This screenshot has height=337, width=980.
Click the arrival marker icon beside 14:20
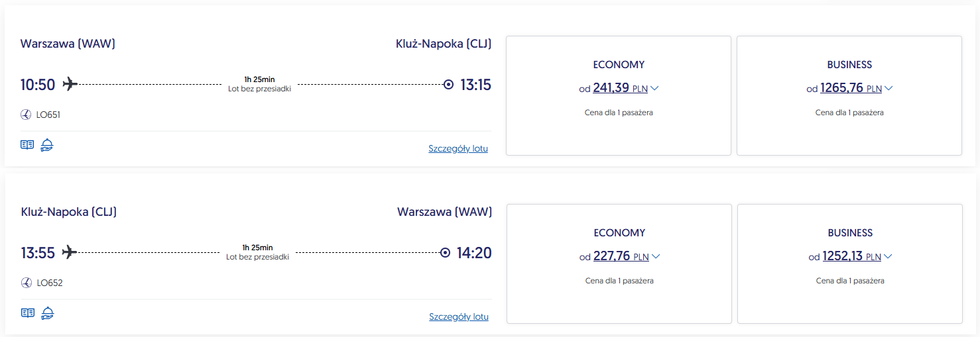(446, 252)
